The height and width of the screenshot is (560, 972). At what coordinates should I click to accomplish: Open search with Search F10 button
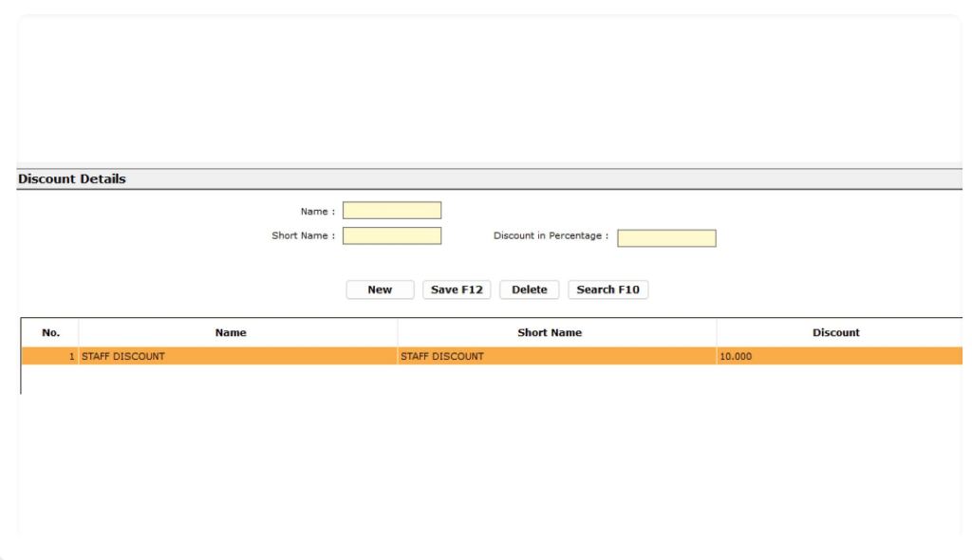point(607,289)
